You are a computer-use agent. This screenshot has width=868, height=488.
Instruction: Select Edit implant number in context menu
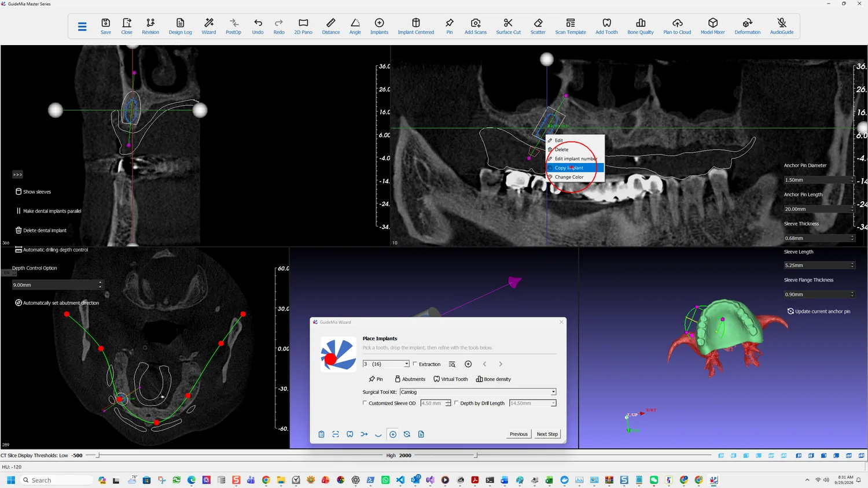575,158
